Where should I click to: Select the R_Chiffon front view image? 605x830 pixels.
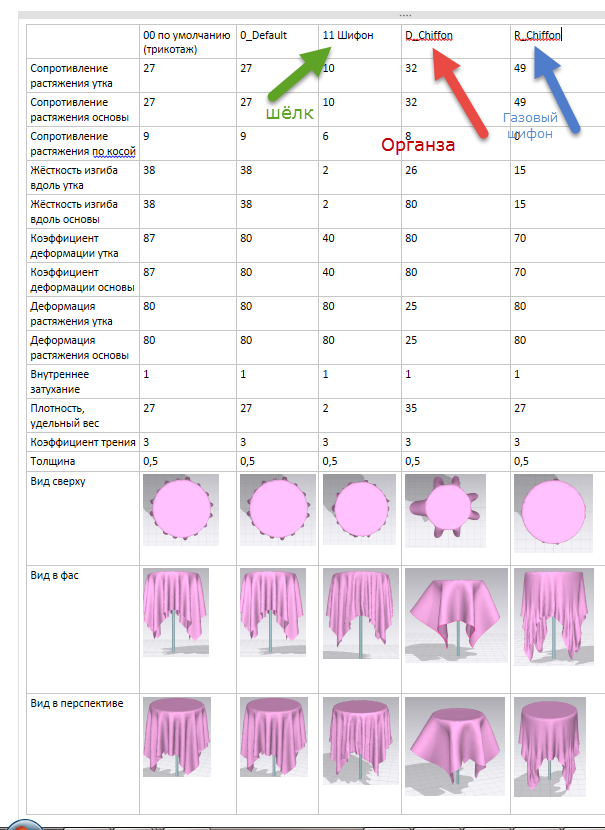(554, 616)
